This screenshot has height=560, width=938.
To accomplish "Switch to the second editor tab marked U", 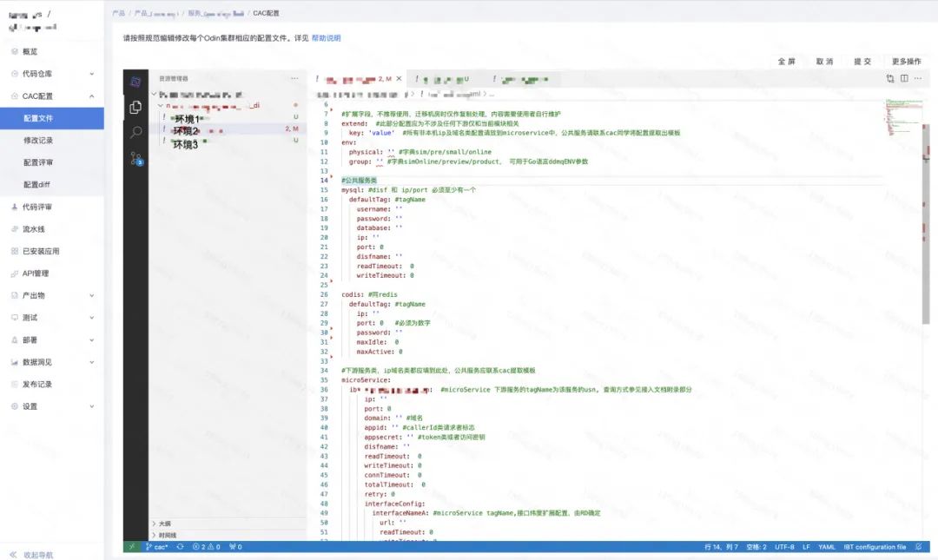I will (443, 79).
